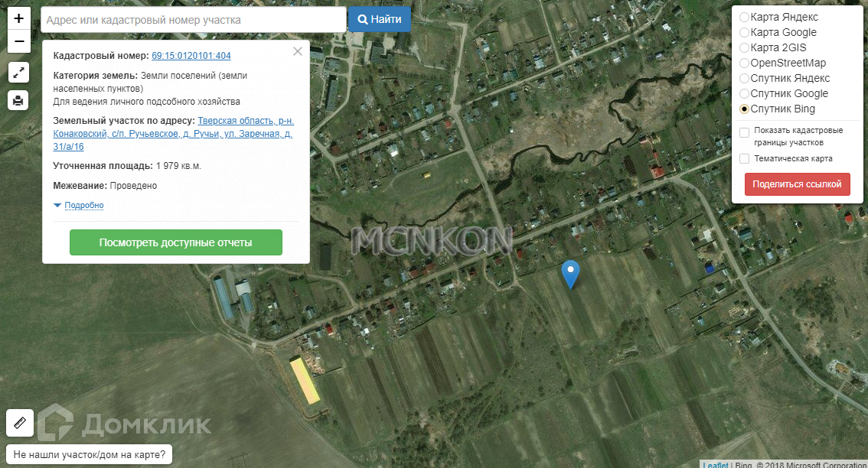Image resolution: width=868 pixels, height=468 pixels.
Task: Click Посмотреть доступные отчеты button
Action: (176, 242)
